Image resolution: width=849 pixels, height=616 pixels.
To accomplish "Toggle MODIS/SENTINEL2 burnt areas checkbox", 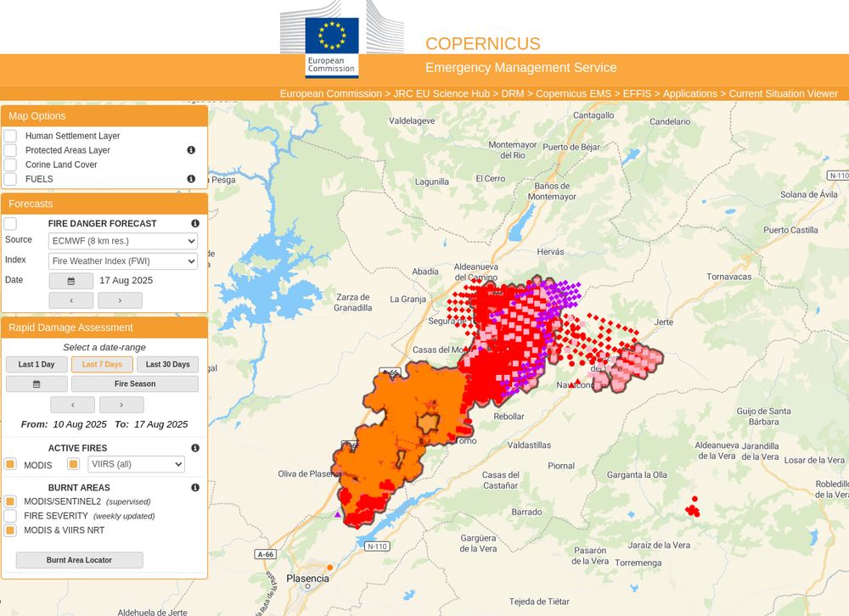I will coord(10,501).
